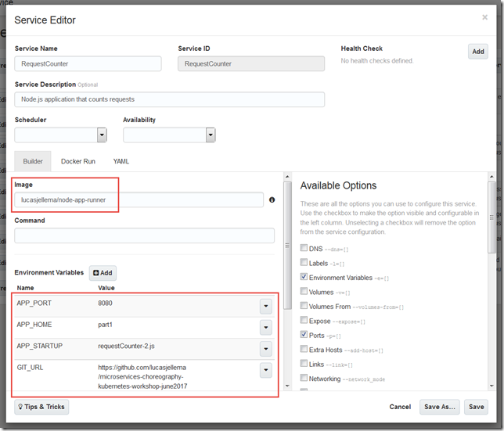The height and width of the screenshot is (431, 504).
Task: Cancel the Service Editor changes
Action: [400, 407]
